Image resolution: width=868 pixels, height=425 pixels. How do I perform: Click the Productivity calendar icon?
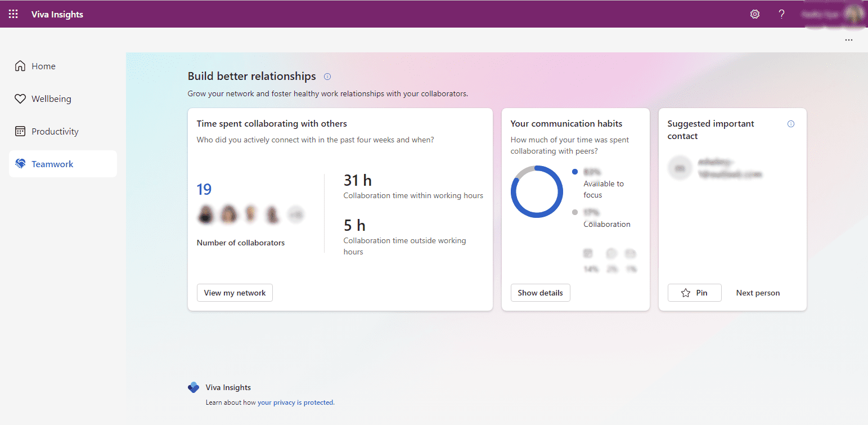(20, 131)
